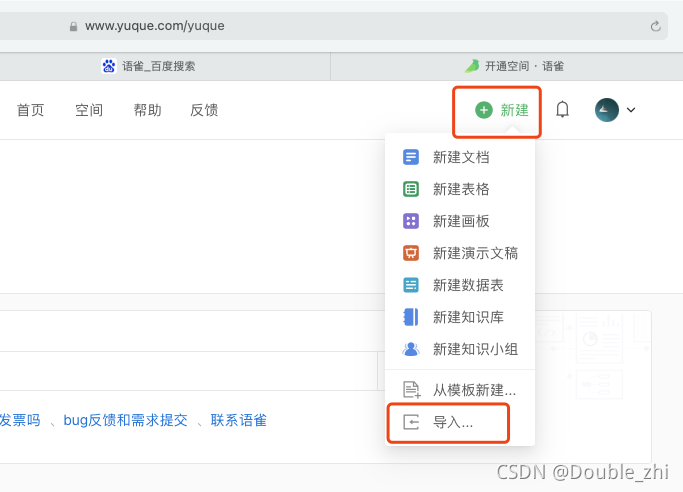Click the teal data table icon
The width and height of the screenshot is (683, 492).
411,285
